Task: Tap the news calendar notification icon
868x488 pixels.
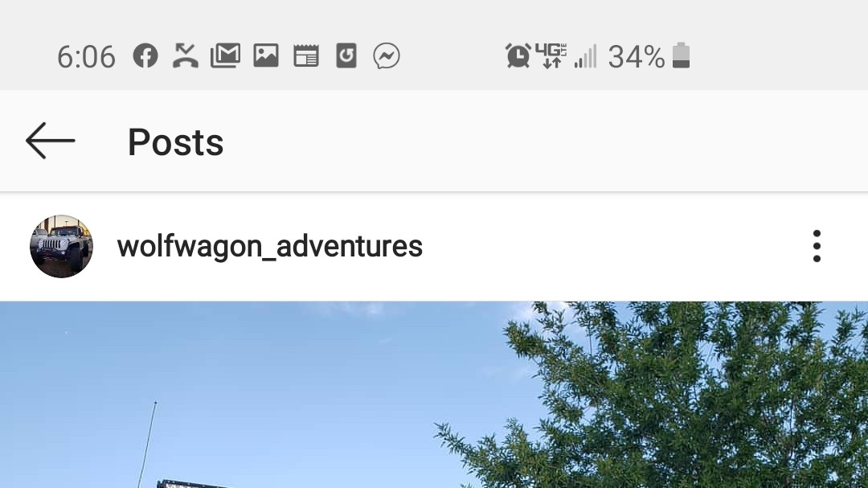Action: tap(306, 56)
